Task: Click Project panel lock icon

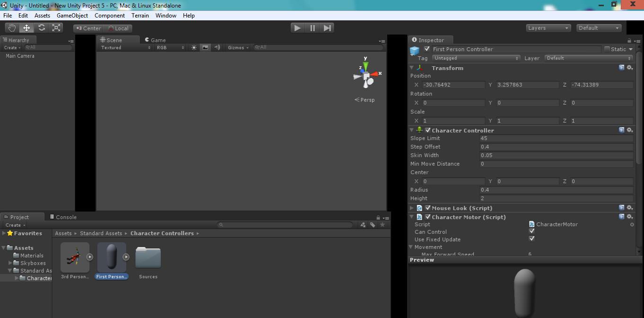Action: pyautogui.click(x=378, y=218)
